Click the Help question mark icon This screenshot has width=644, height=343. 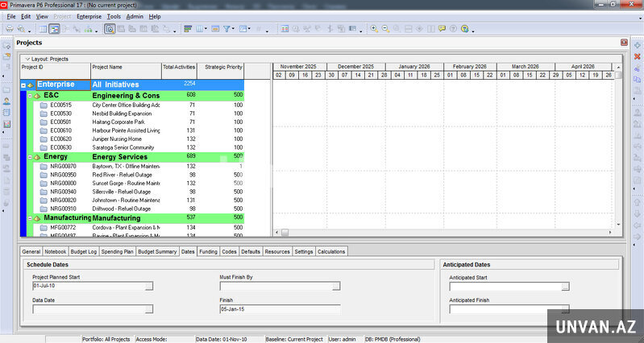(x=465, y=28)
